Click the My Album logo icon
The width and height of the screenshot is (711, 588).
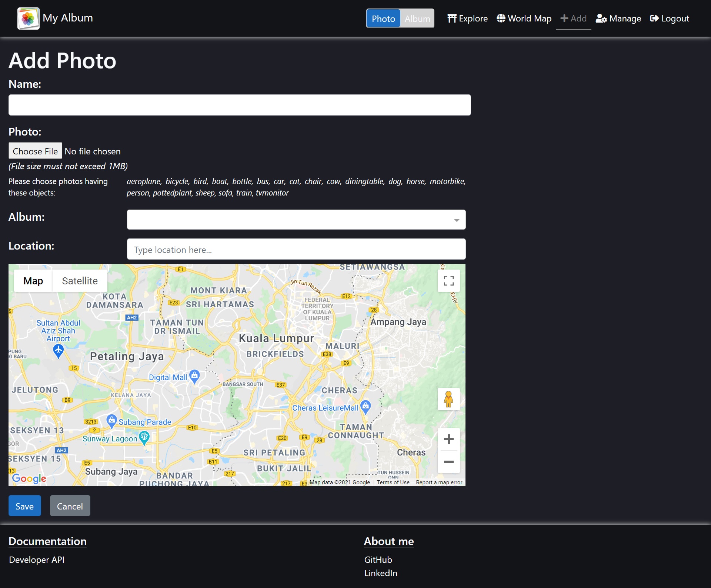(x=28, y=18)
